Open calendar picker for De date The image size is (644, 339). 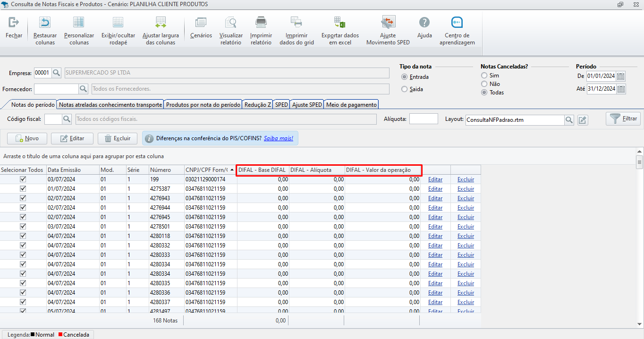[x=621, y=76]
